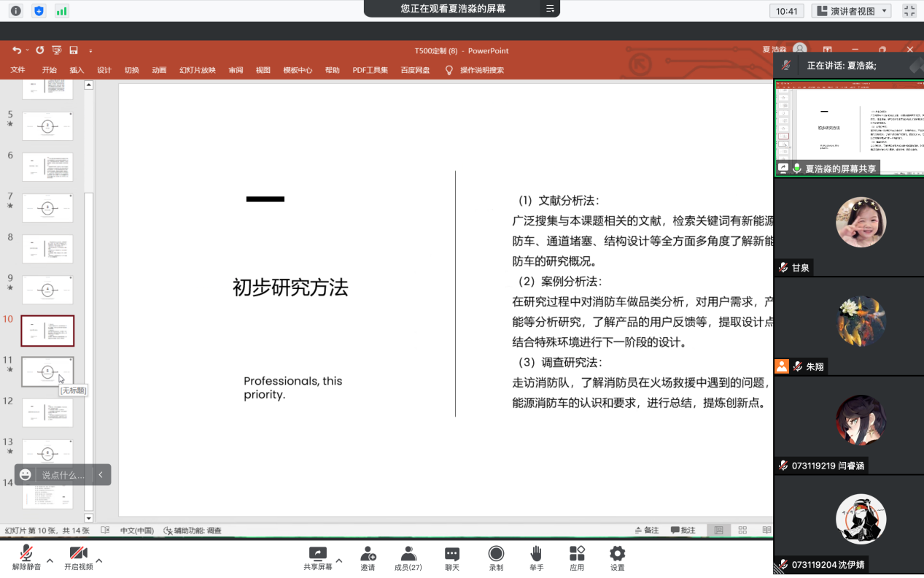Click the Share Screen icon

coord(317,554)
